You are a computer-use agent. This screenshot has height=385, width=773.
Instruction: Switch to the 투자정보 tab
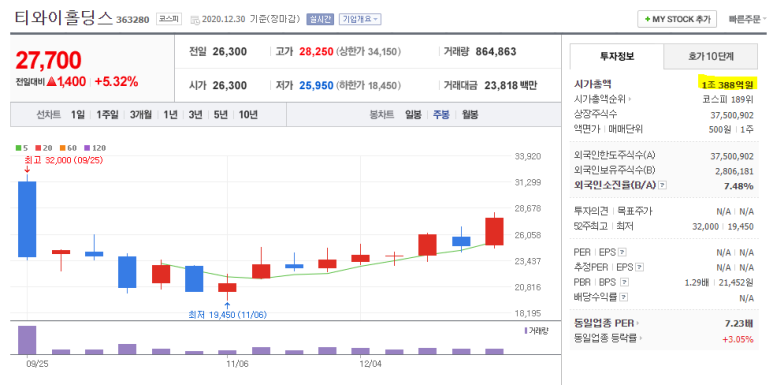click(617, 56)
